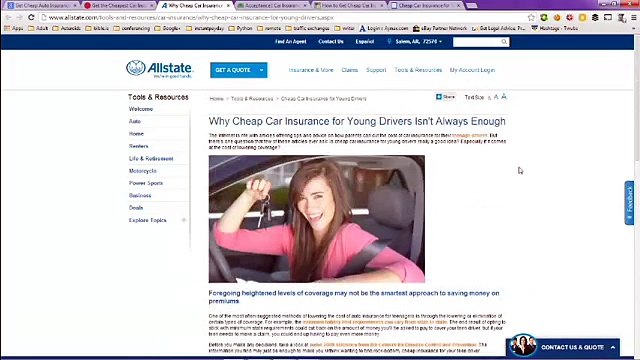The height and width of the screenshot is (360, 640).
Task: Open the Mortgage Trulia bookmark
Action: [x=555, y=28]
